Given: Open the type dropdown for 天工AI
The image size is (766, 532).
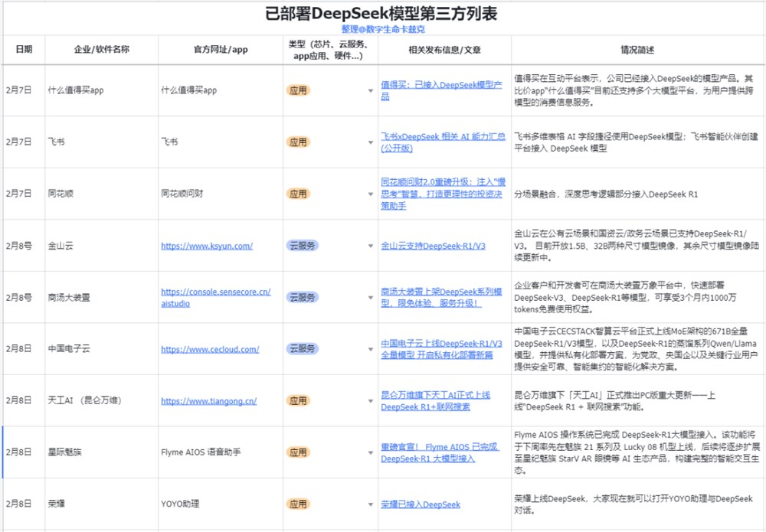Looking at the screenshot, I should point(370,400).
